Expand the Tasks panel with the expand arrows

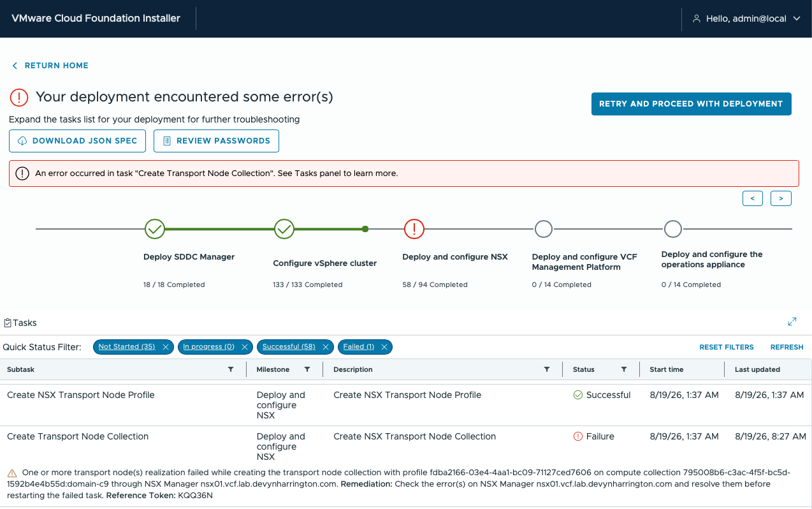(792, 321)
